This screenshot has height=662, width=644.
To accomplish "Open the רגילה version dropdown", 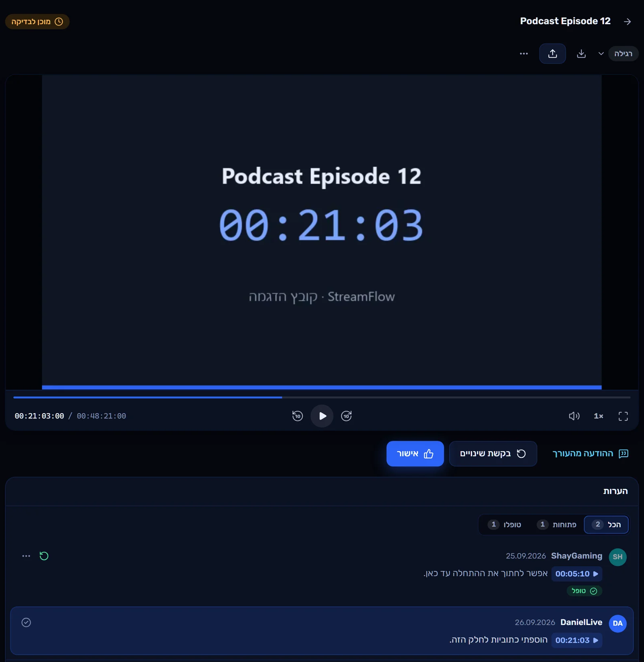I will [618, 54].
